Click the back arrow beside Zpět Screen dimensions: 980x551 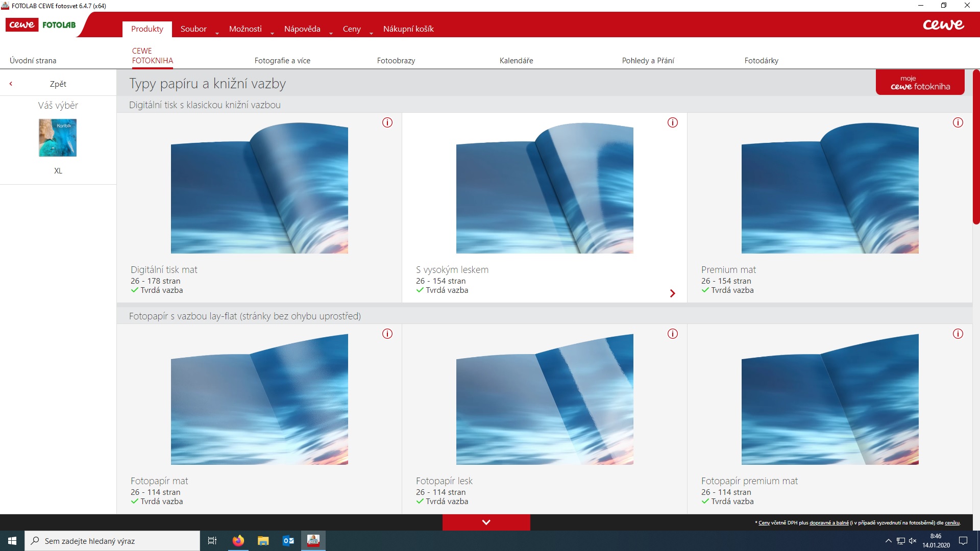tap(11, 84)
